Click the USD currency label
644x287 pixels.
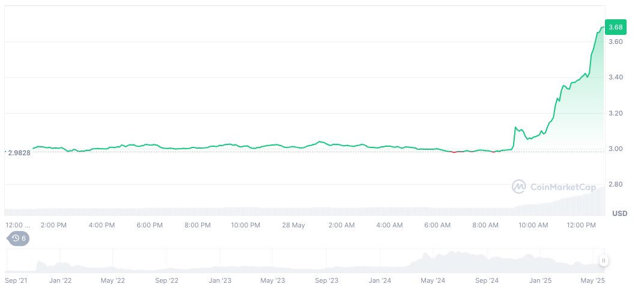[x=619, y=214]
